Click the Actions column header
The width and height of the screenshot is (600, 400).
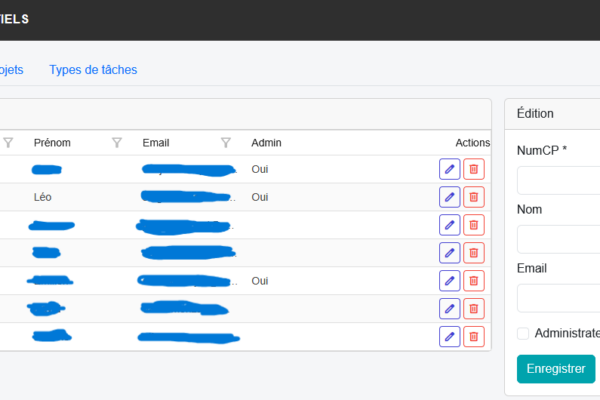(x=473, y=143)
